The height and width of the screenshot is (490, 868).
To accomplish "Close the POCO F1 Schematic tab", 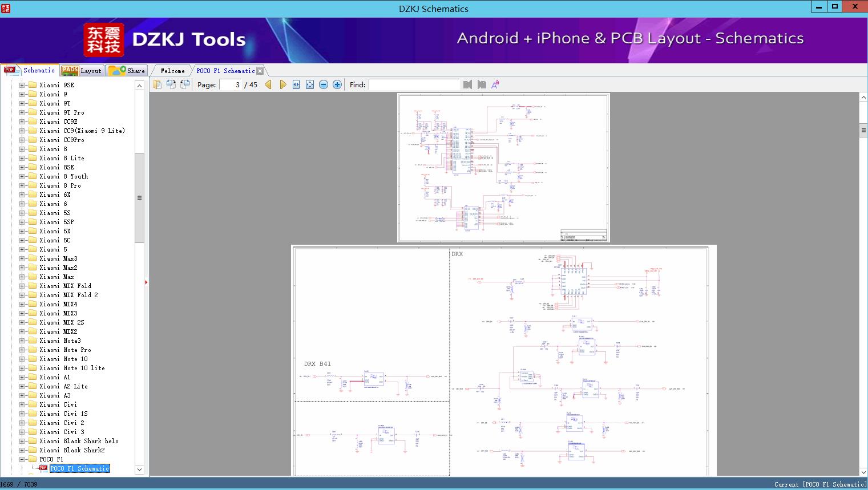I will [260, 71].
